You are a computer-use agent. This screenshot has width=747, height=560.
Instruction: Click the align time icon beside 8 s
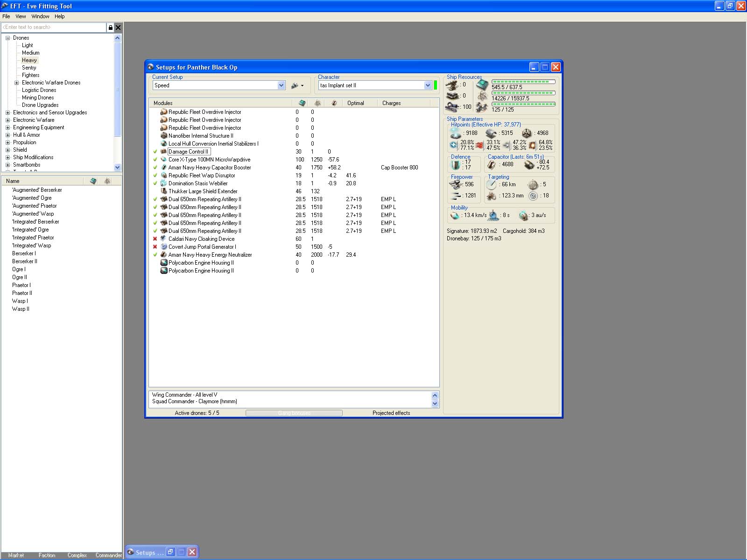(493, 216)
